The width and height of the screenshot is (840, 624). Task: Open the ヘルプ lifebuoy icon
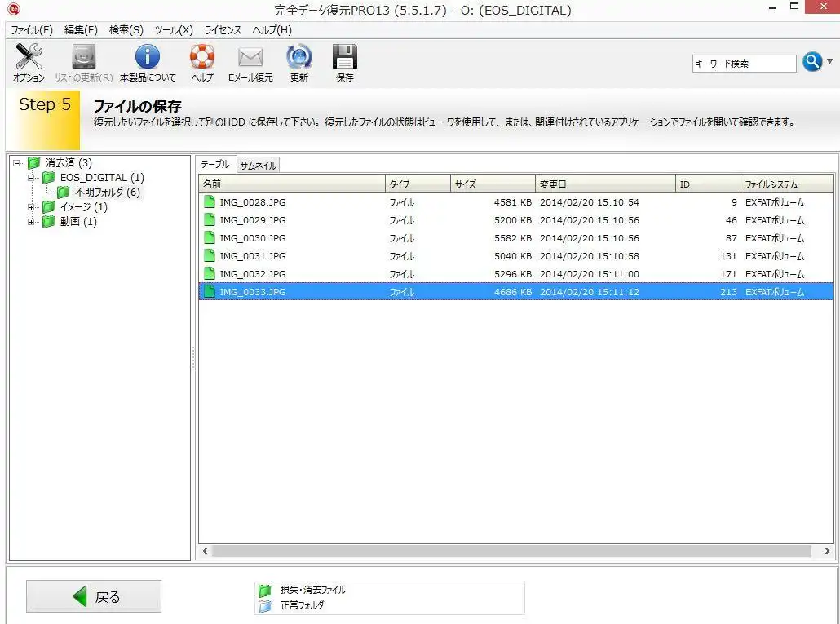coord(201,59)
